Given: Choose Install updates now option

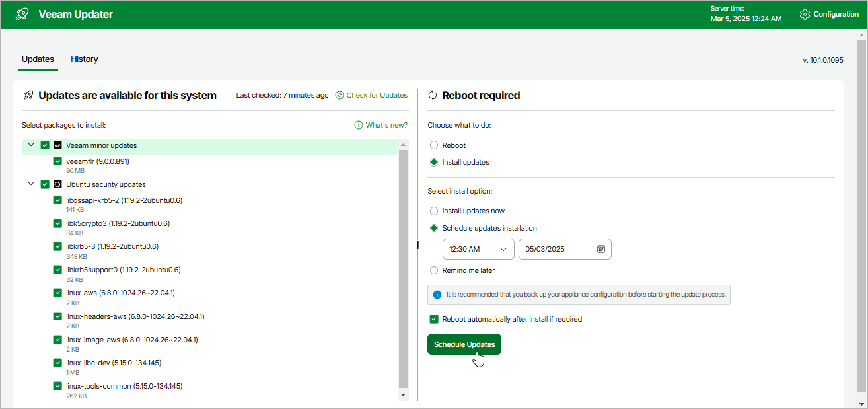Looking at the screenshot, I should coord(434,211).
